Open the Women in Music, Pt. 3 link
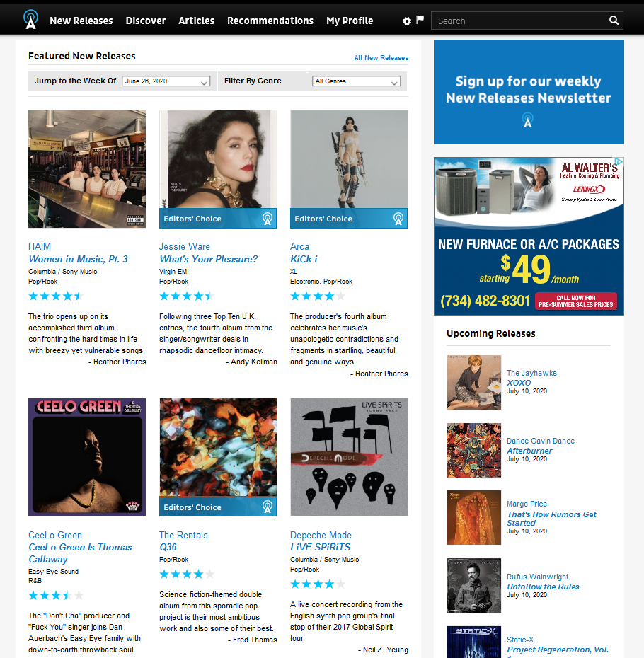644x658 pixels. (x=78, y=260)
